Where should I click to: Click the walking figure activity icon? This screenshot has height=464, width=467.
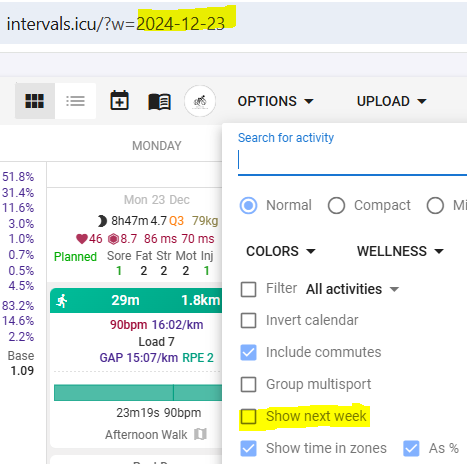click(x=62, y=301)
